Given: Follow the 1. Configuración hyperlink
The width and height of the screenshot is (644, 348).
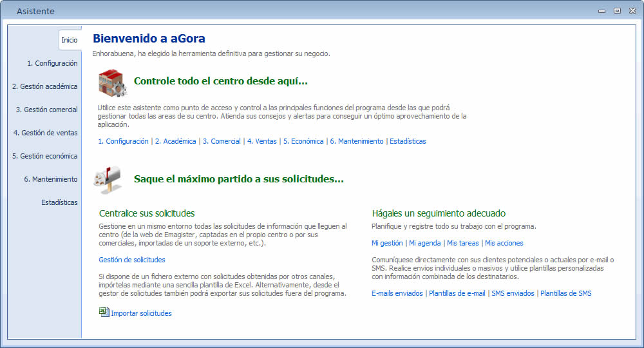Looking at the screenshot, I should point(123,141).
